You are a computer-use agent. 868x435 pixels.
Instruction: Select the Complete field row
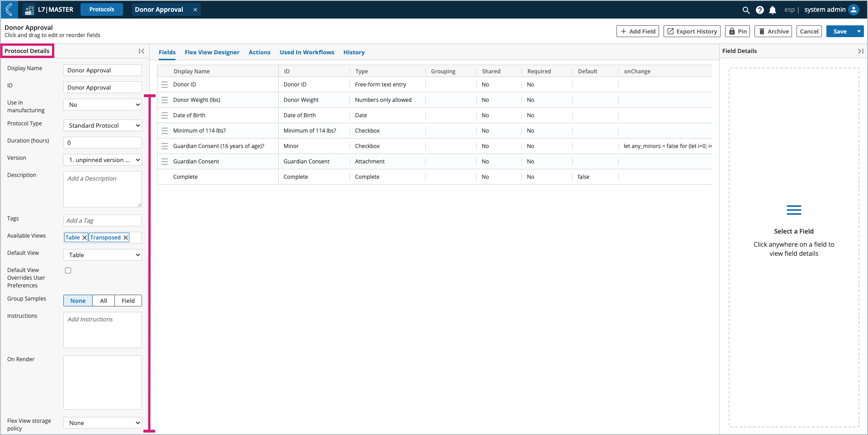click(435, 177)
